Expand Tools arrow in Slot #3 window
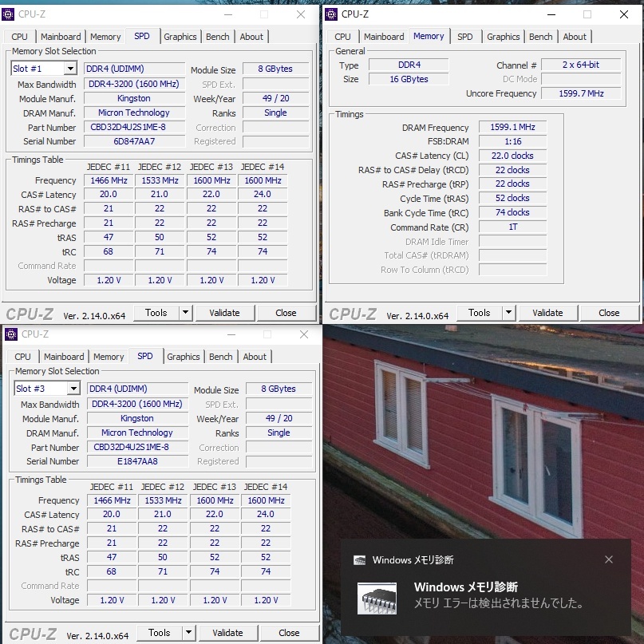The height and width of the screenshot is (644, 644). tap(189, 633)
